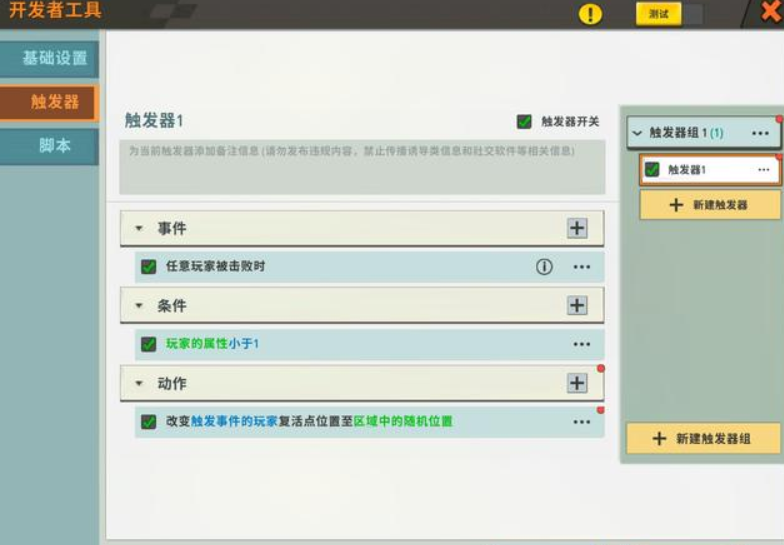Screen dimensions: 784x545
Task: Switch to the 基础设置 tab
Action: 54,58
